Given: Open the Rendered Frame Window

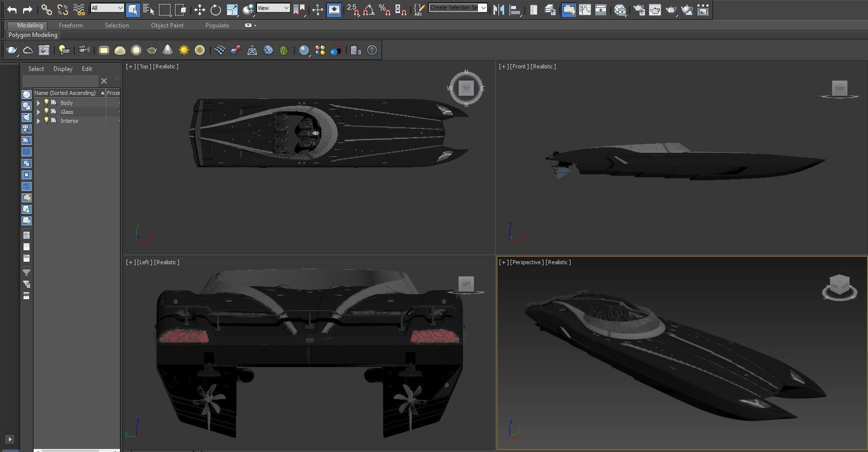Looking at the screenshot, I should 655,9.
